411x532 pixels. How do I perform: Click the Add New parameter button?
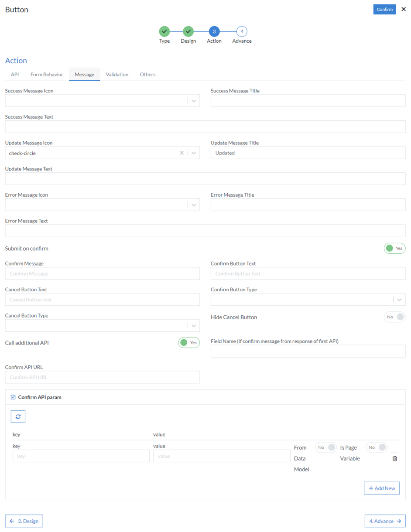pyautogui.click(x=382, y=488)
